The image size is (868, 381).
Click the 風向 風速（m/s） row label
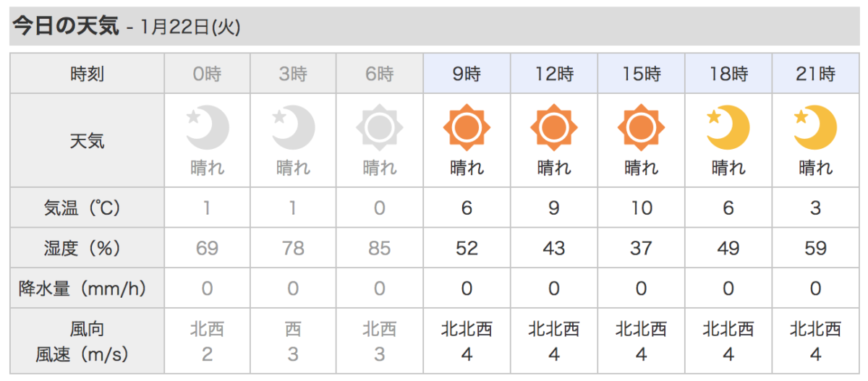click(x=88, y=341)
